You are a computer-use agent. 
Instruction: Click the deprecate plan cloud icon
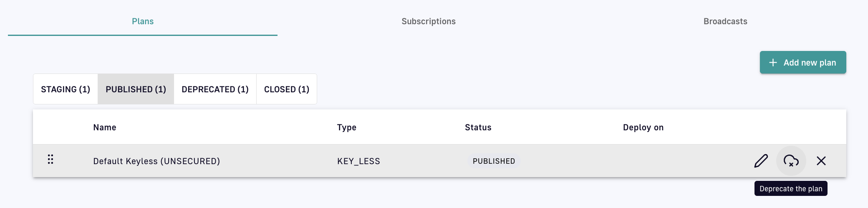[791, 161]
